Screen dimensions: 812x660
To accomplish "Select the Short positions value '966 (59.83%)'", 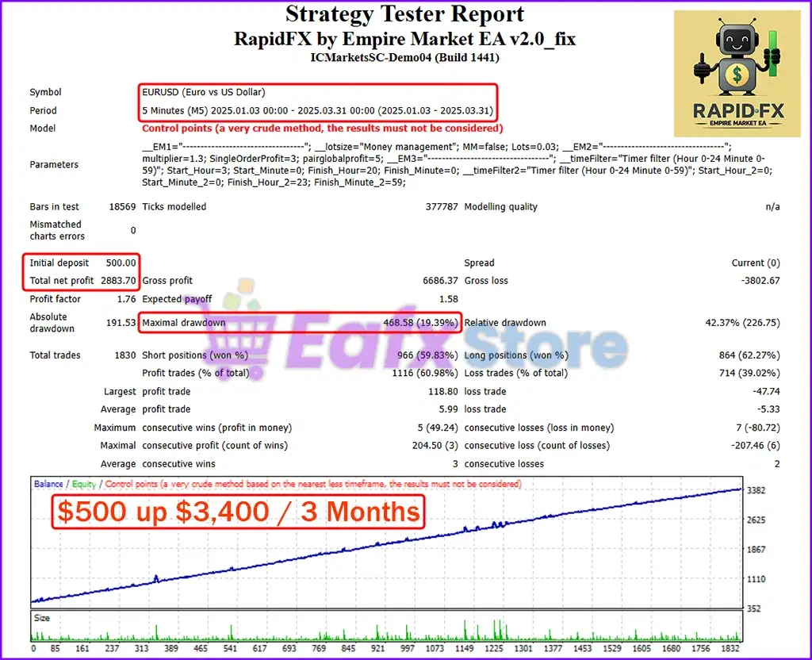I will coord(427,355).
